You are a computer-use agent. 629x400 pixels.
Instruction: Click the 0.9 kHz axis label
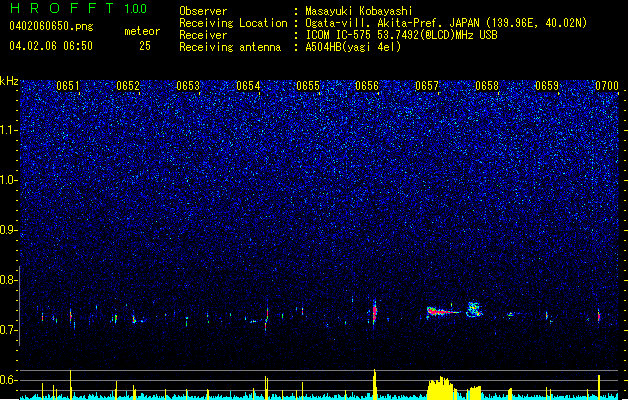coord(9,230)
